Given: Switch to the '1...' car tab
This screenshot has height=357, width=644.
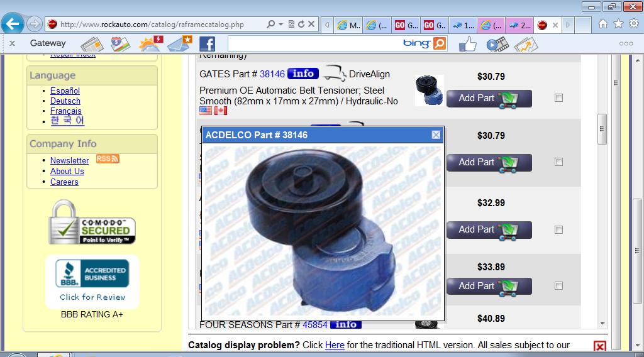Looking at the screenshot, I should tap(464, 25).
